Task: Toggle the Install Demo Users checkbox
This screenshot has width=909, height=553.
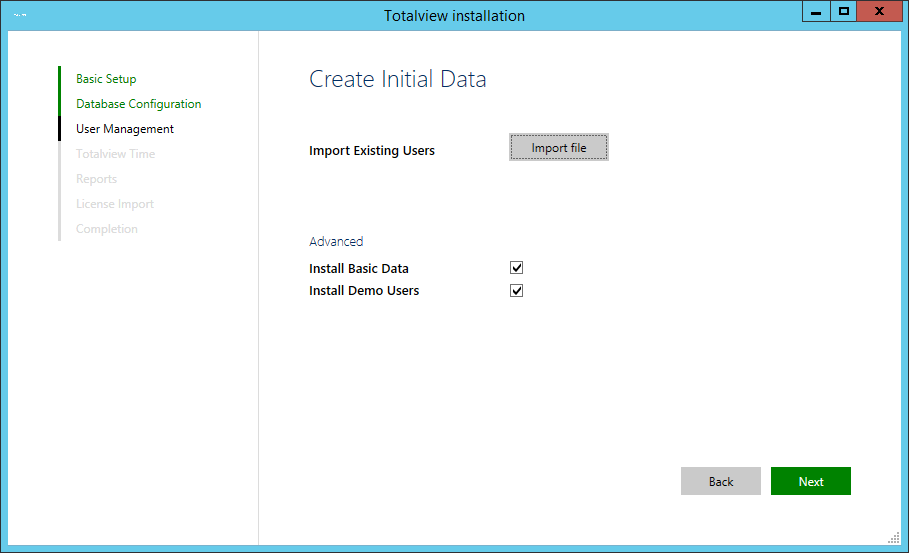Action: pos(517,290)
